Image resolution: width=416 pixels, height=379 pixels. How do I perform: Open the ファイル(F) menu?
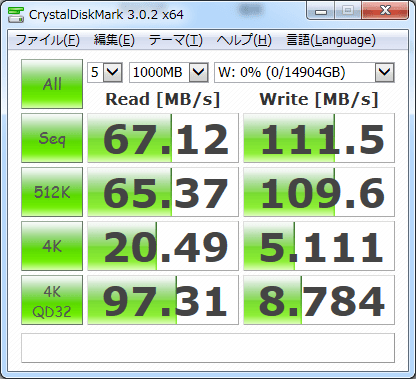[47, 40]
